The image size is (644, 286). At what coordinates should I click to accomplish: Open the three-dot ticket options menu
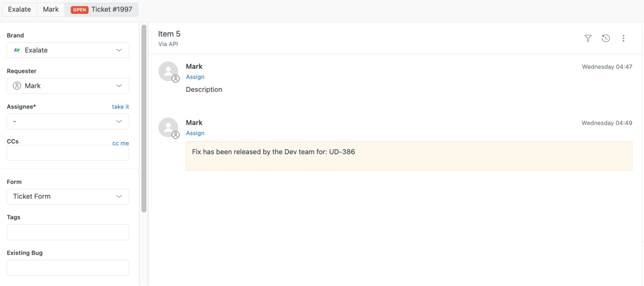(x=623, y=38)
